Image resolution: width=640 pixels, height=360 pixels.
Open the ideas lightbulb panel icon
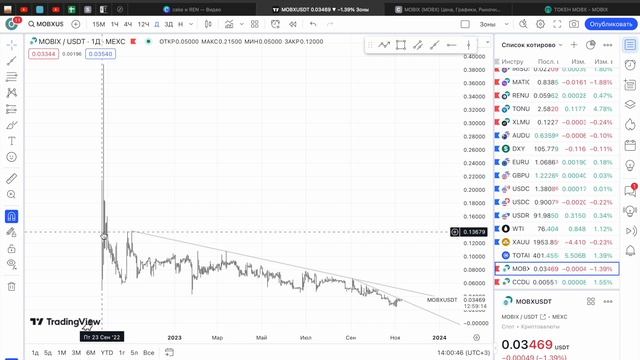pos(630,165)
